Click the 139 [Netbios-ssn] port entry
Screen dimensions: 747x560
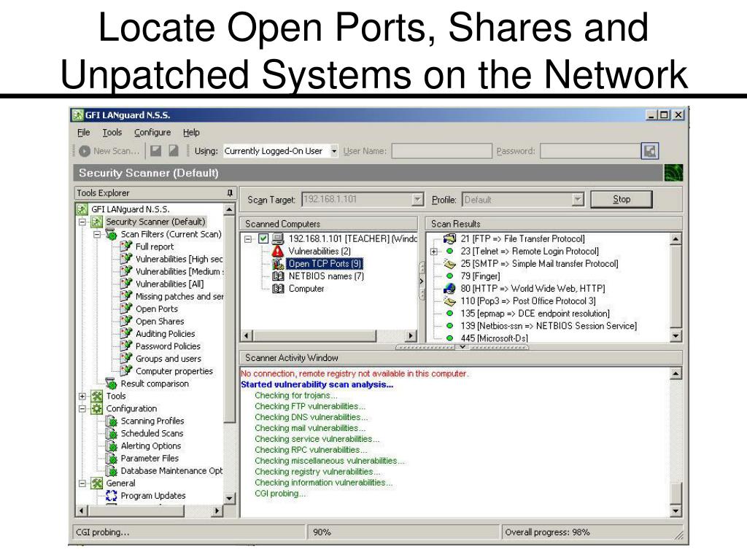click(549, 326)
